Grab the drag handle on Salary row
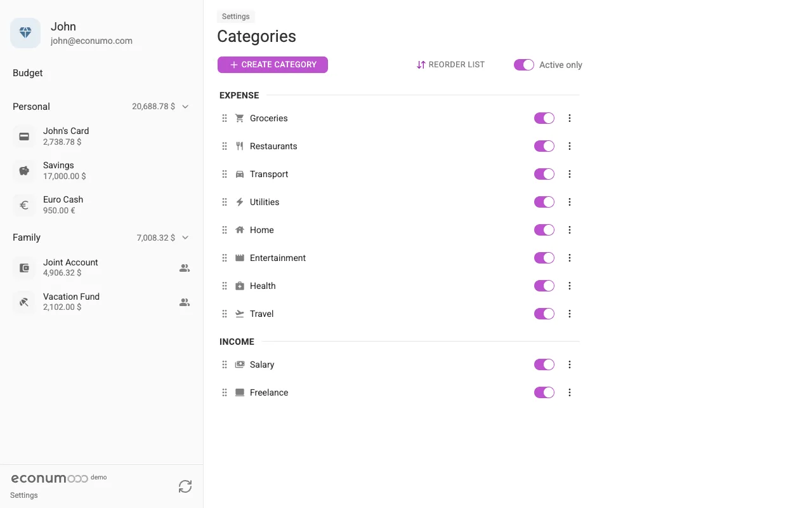Viewport: 812px width, 508px height. [x=225, y=364]
